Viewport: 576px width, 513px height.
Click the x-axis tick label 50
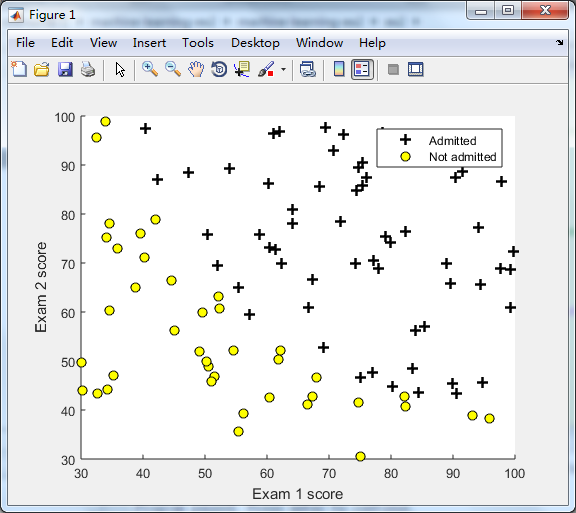pyautogui.click(x=205, y=473)
